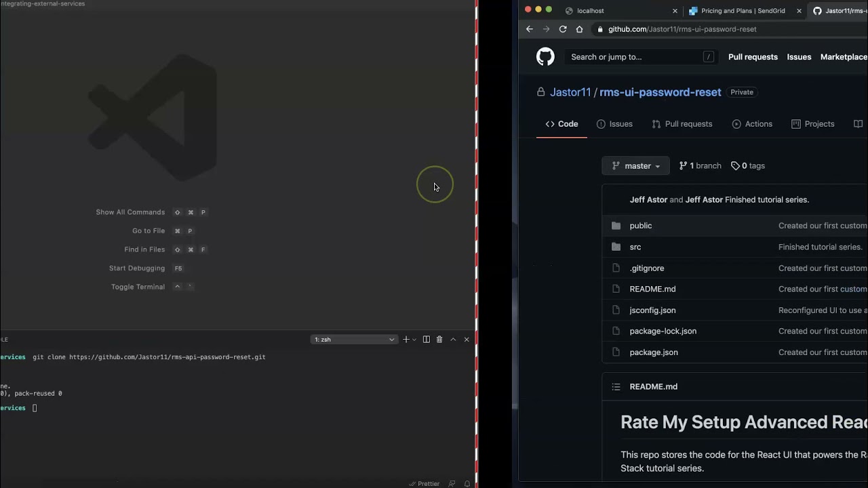
Task: Close the localhost browser tab
Action: click(x=675, y=11)
